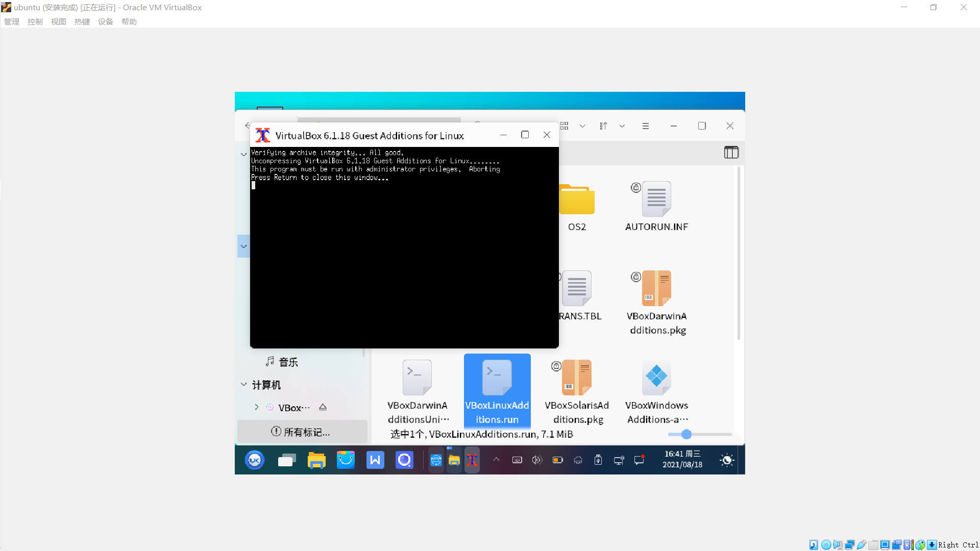980x551 pixels.
Task: Open the 设备 menu in VirtualBox
Action: [106, 21]
